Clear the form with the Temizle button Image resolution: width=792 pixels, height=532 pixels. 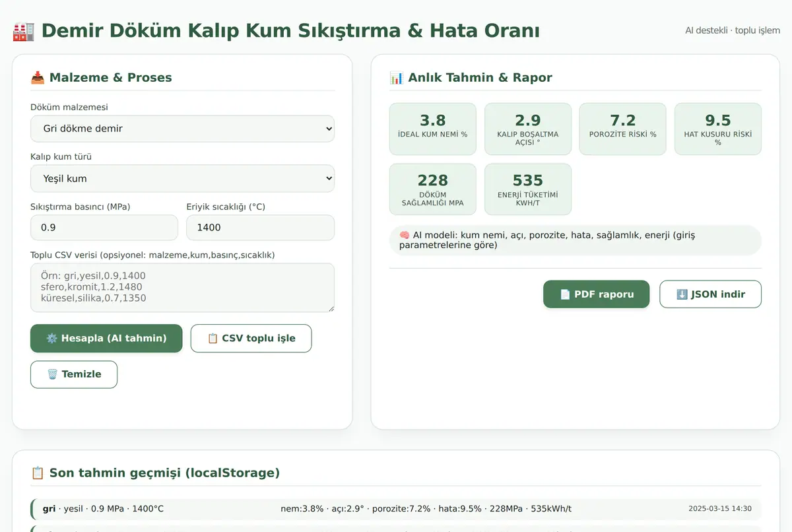(74, 374)
